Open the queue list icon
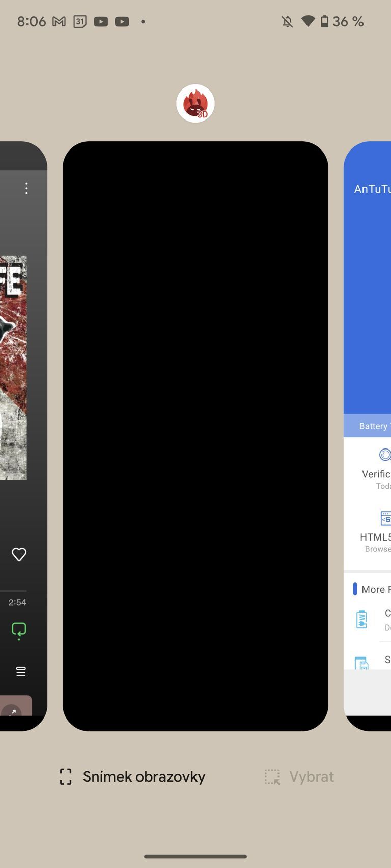 (x=21, y=671)
